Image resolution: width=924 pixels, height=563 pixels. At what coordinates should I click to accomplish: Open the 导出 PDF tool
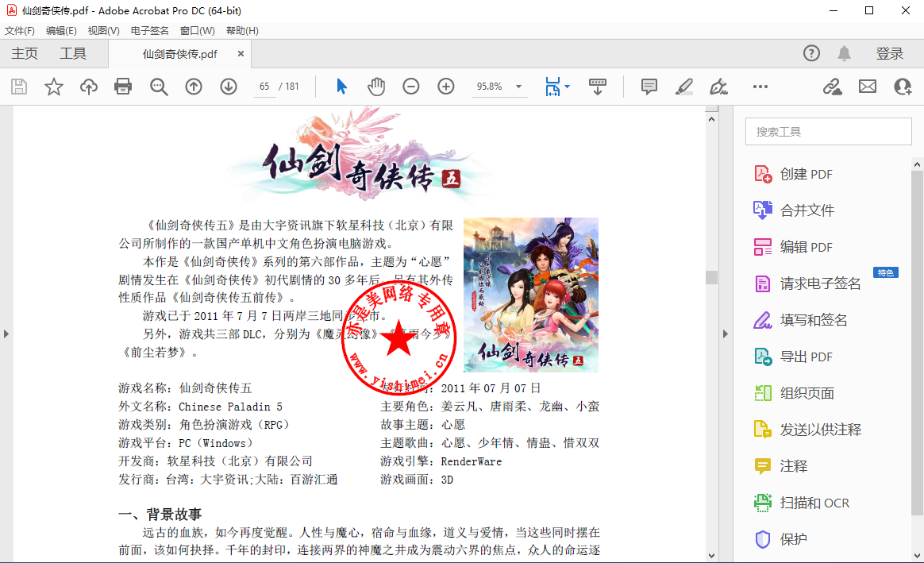pos(793,357)
